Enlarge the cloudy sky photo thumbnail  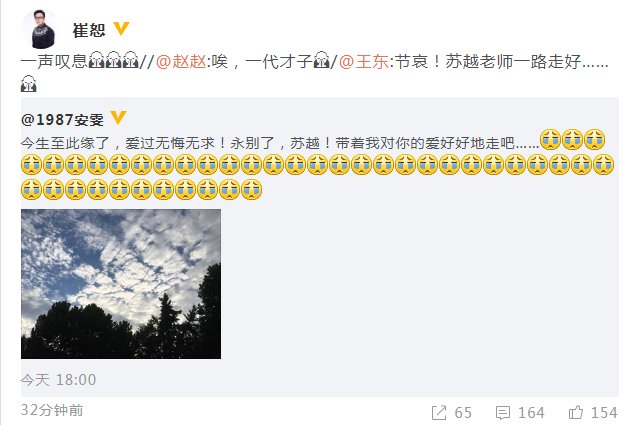click(121, 284)
